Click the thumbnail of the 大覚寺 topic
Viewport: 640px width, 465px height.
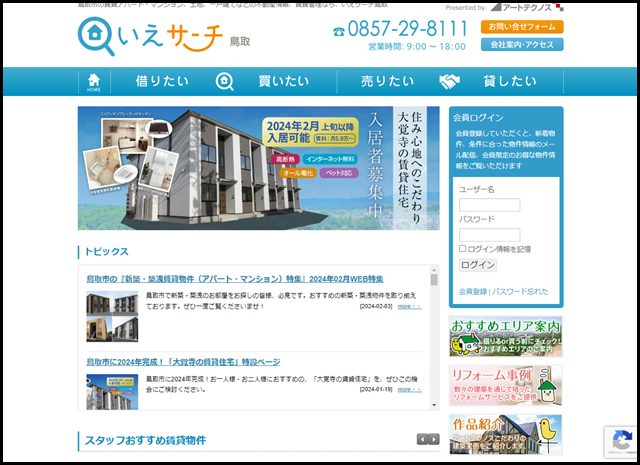pyautogui.click(x=112, y=392)
